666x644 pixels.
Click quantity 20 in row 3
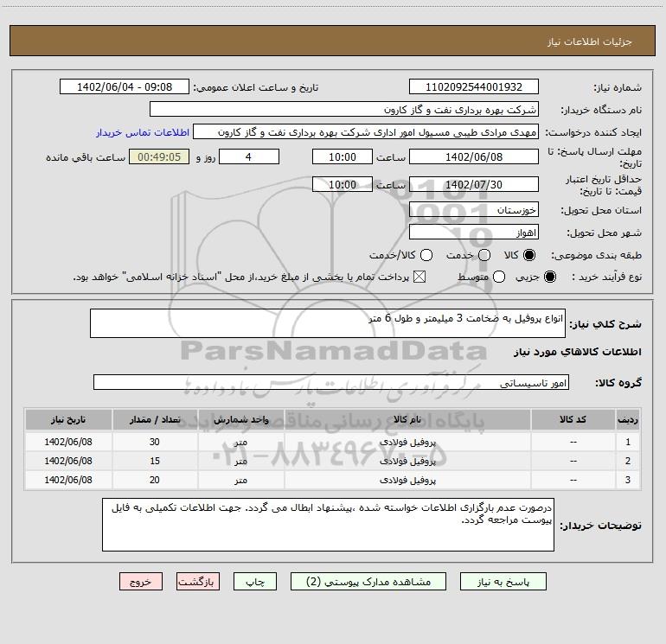click(x=155, y=480)
